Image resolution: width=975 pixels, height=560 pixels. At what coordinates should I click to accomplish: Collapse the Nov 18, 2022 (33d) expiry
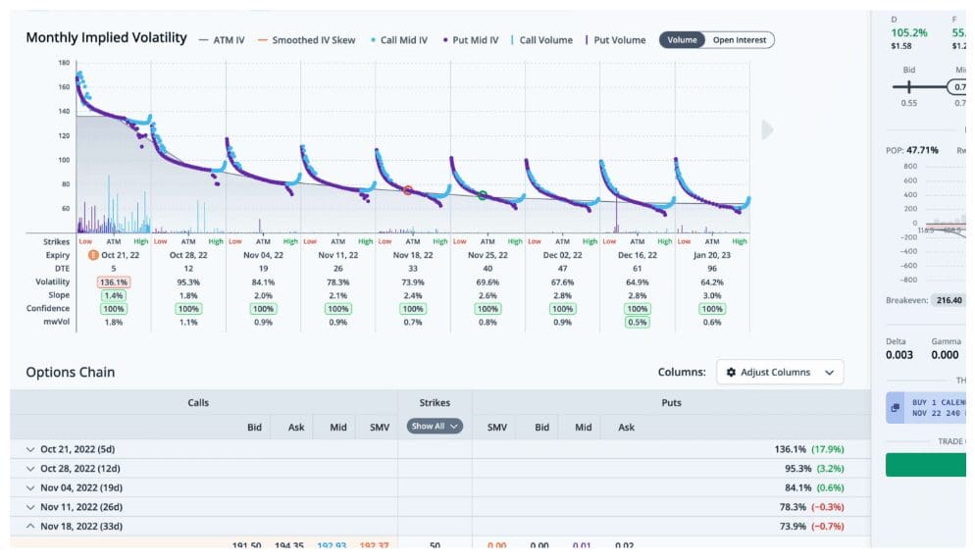(x=29, y=526)
